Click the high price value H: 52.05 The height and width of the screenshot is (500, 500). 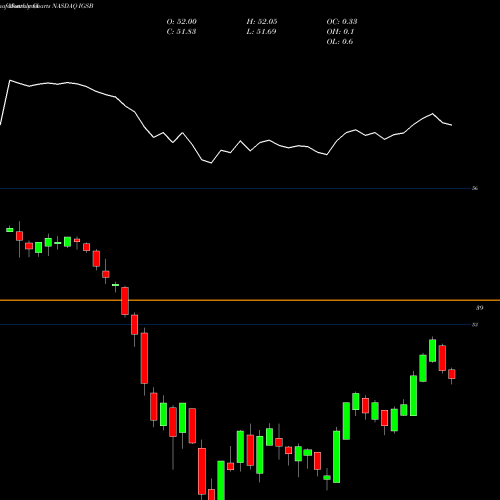262,22
